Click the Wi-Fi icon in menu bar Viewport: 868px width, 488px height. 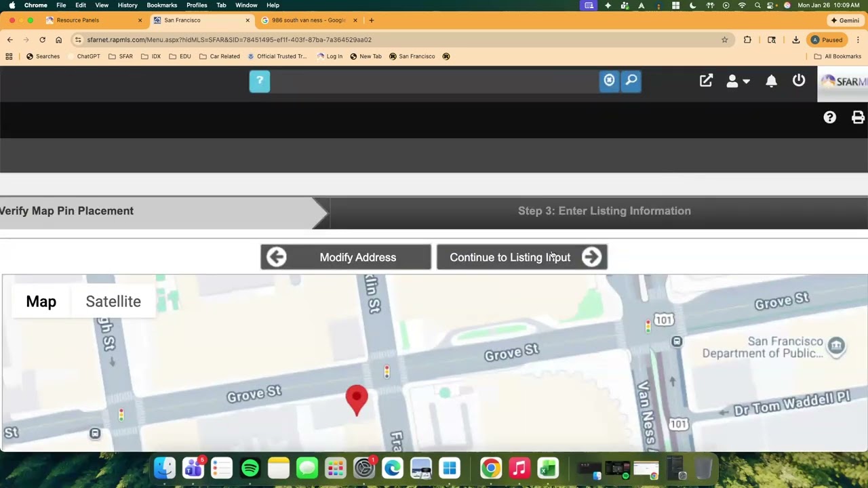click(x=742, y=5)
